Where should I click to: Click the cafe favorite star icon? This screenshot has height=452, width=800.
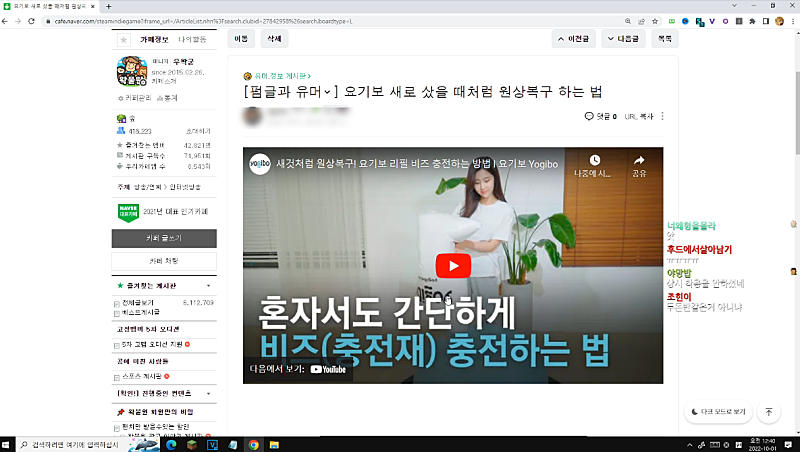tap(123, 40)
